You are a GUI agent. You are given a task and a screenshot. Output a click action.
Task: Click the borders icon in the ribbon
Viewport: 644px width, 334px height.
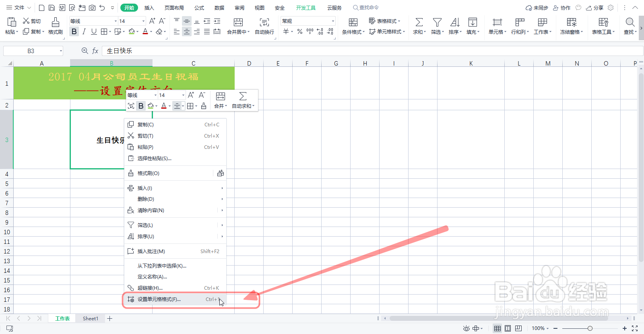(x=104, y=31)
